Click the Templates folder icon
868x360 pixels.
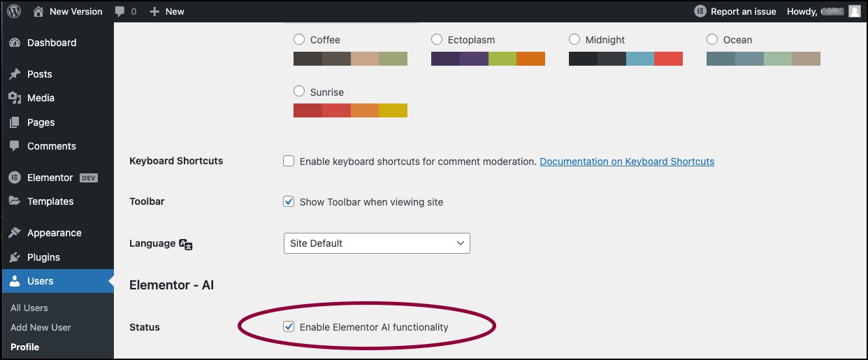pyautogui.click(x=15, y=201)
